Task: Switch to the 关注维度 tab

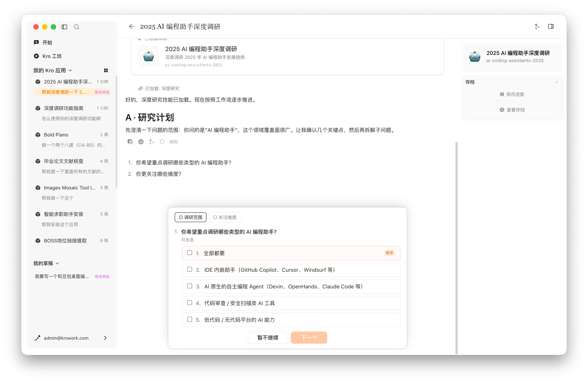Action: [x=225, y=217]
